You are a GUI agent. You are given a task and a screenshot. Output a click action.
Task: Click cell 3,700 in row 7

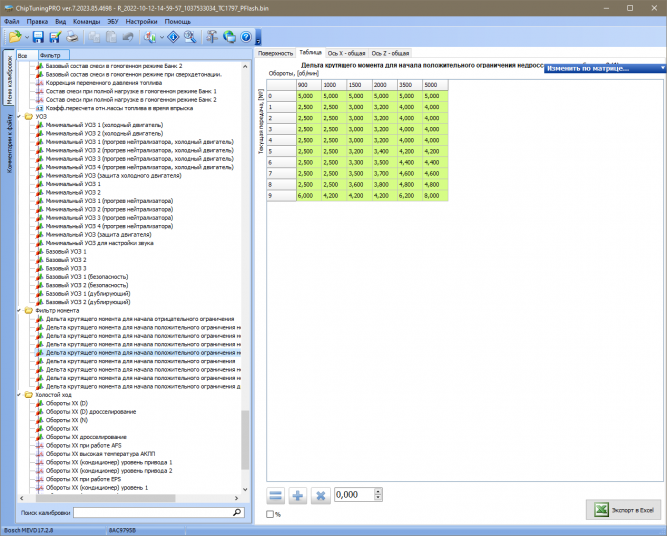coord(385,174)
